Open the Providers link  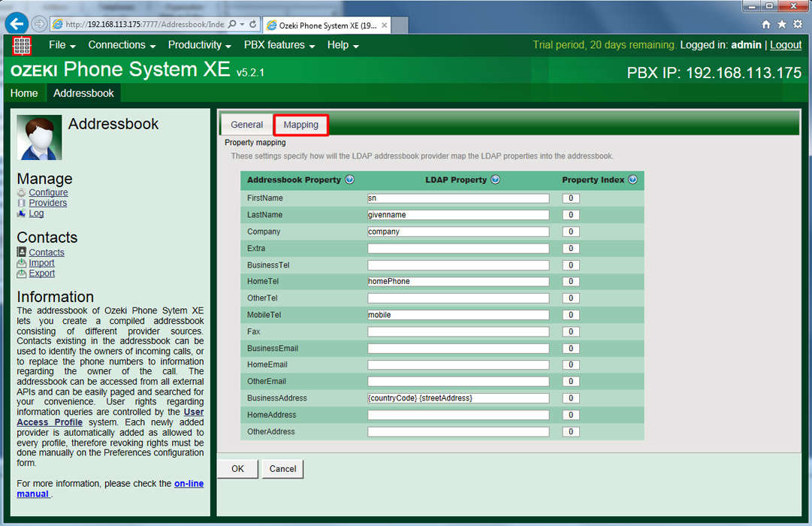click(47, 203)
